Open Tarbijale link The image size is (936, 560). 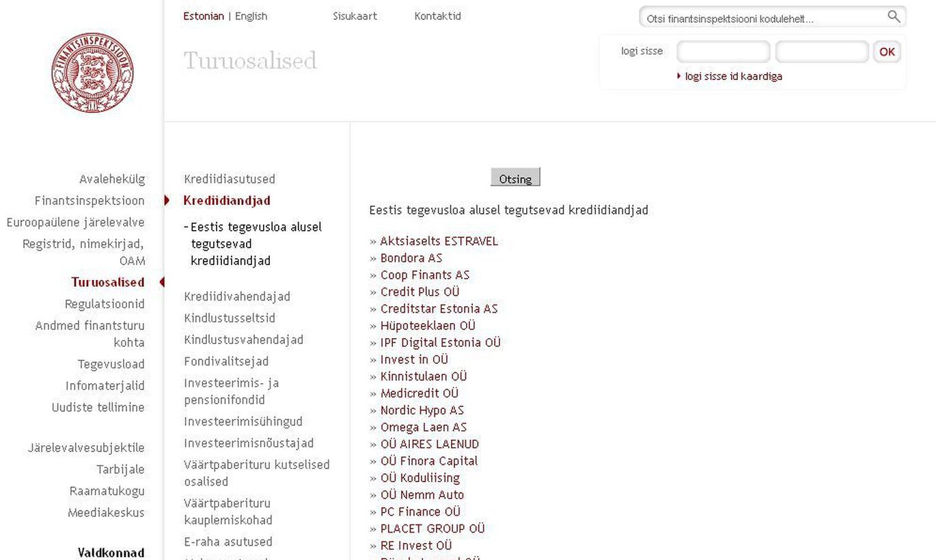click(x=120, y=469)
